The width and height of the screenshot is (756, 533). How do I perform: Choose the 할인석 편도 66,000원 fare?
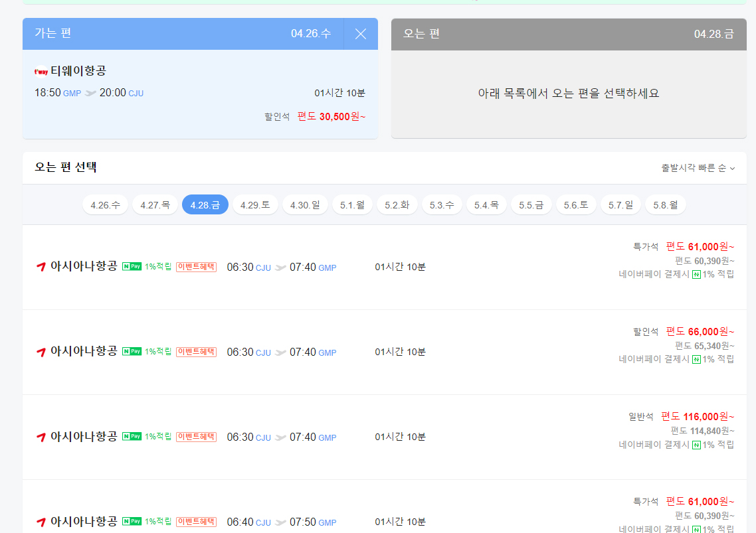tap(700, 332)
